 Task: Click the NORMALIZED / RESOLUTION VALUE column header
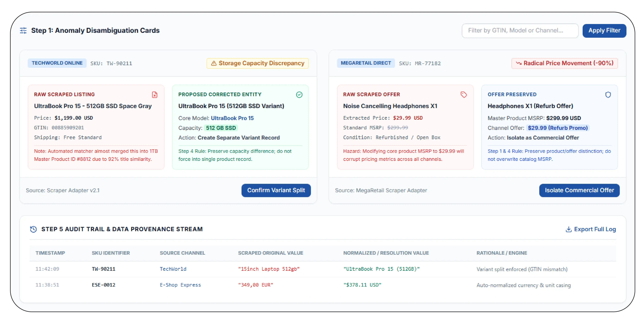pos(386,253)
